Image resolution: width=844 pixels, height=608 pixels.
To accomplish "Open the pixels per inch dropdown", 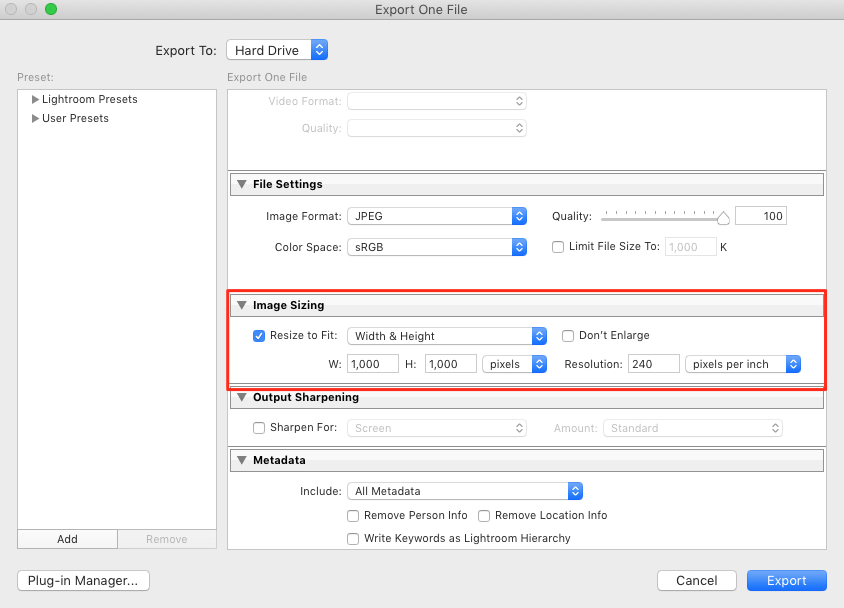I will 743,364.
